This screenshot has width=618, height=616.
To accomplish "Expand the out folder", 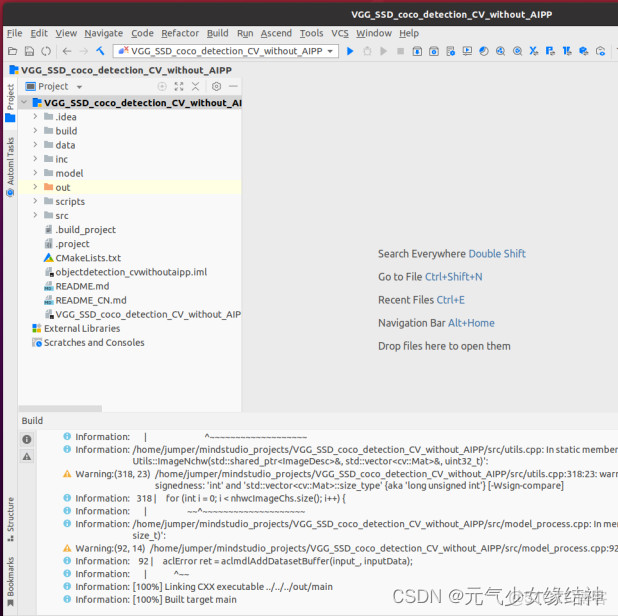I will click(35, 187).
